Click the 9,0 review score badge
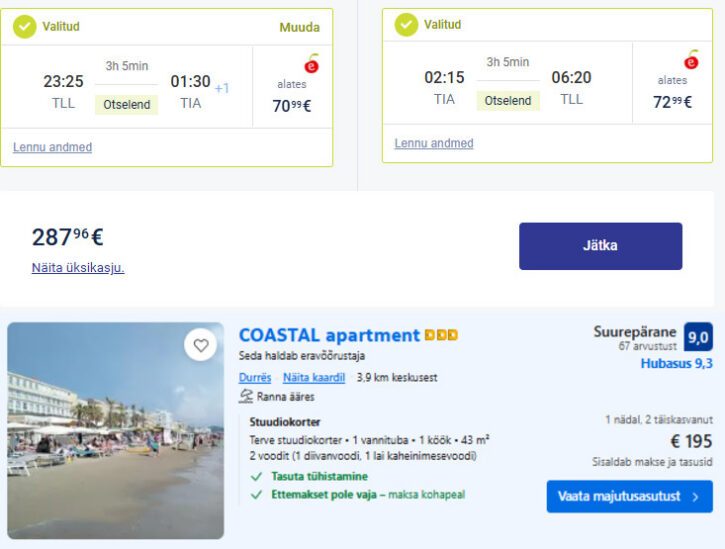The width and height of the screenshot is (725, 549). coord(698,336)
